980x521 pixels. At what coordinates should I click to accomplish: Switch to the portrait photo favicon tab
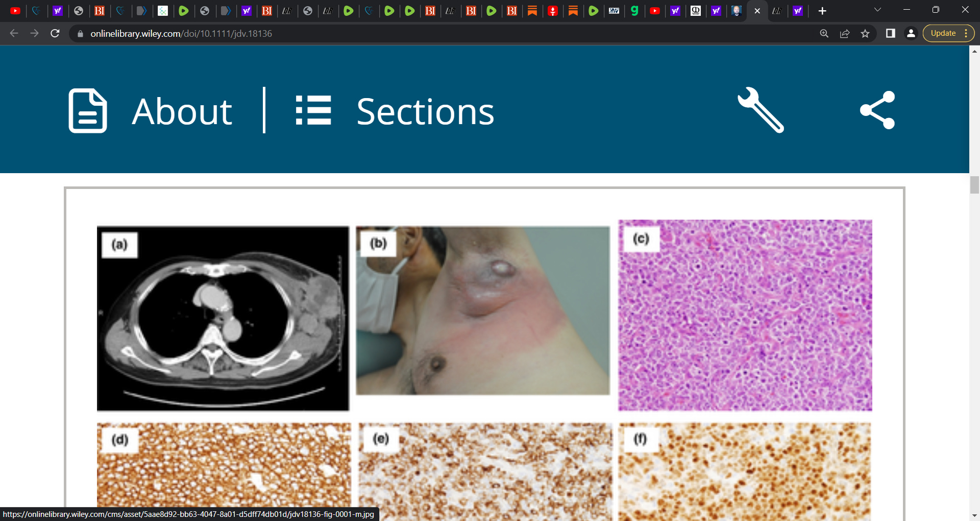(x=737, y=11)
